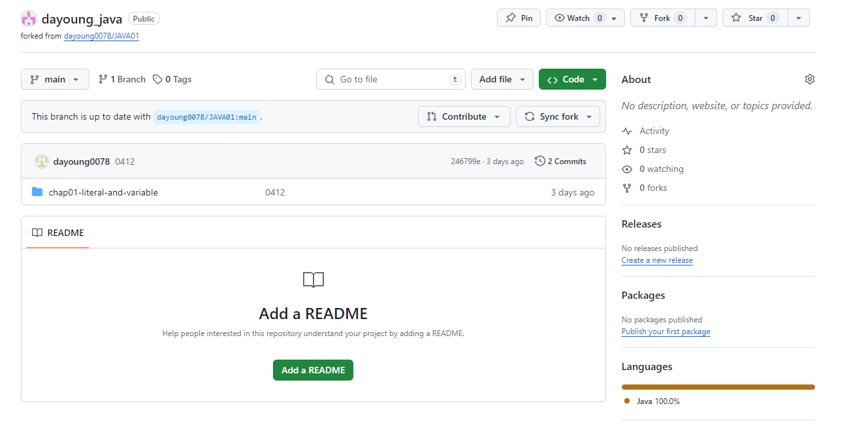Open the Activity link in About

(x=646, y=131)
